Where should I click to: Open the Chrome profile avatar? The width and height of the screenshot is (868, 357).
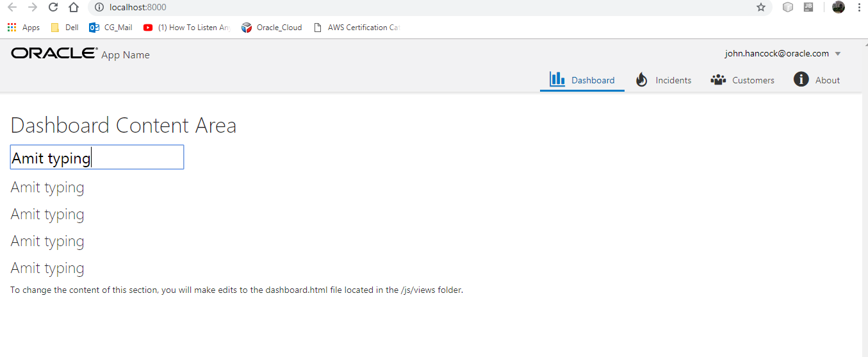pyautogui.click(x=839, y=7)
